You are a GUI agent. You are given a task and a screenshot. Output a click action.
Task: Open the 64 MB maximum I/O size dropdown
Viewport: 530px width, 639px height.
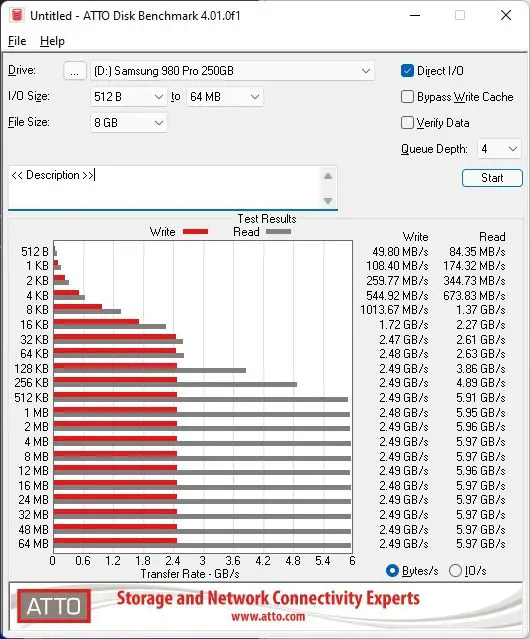[x=225, y=97]
